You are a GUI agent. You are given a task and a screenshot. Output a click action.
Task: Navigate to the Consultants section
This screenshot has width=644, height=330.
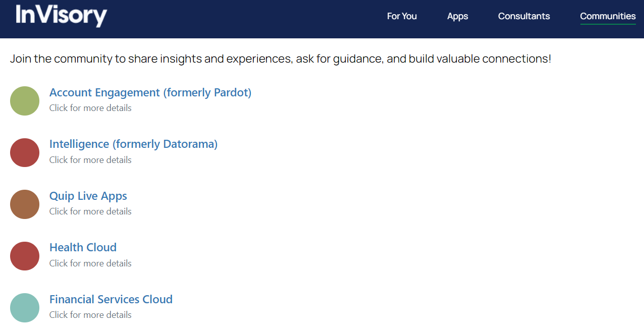tap(524, 16)
